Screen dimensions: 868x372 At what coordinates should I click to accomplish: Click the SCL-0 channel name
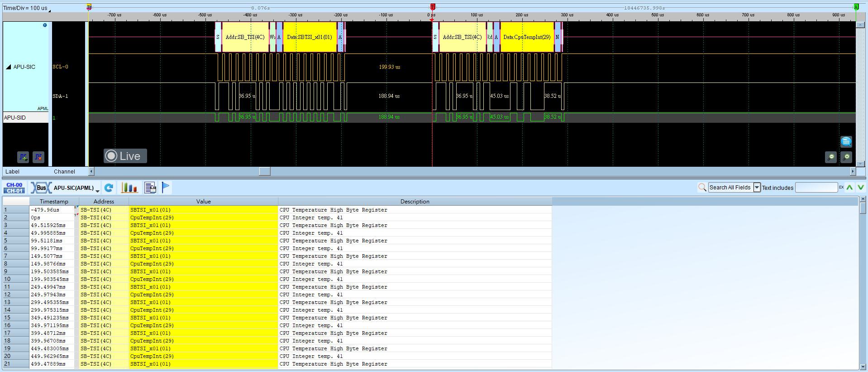(61, 67)
